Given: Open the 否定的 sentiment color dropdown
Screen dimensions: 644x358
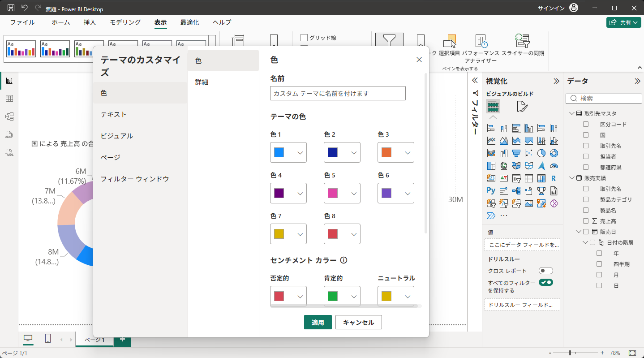Looking at the screenshot, I should coord(288,296).
